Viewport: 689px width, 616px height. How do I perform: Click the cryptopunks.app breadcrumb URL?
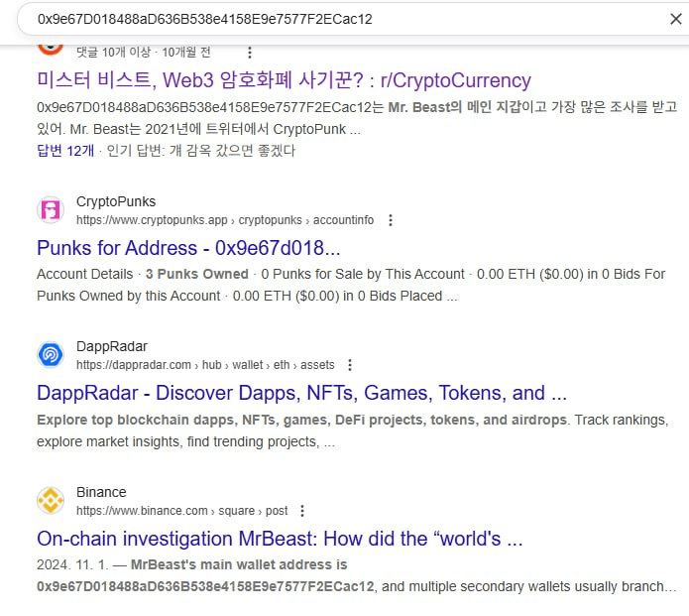click(225, 220)
